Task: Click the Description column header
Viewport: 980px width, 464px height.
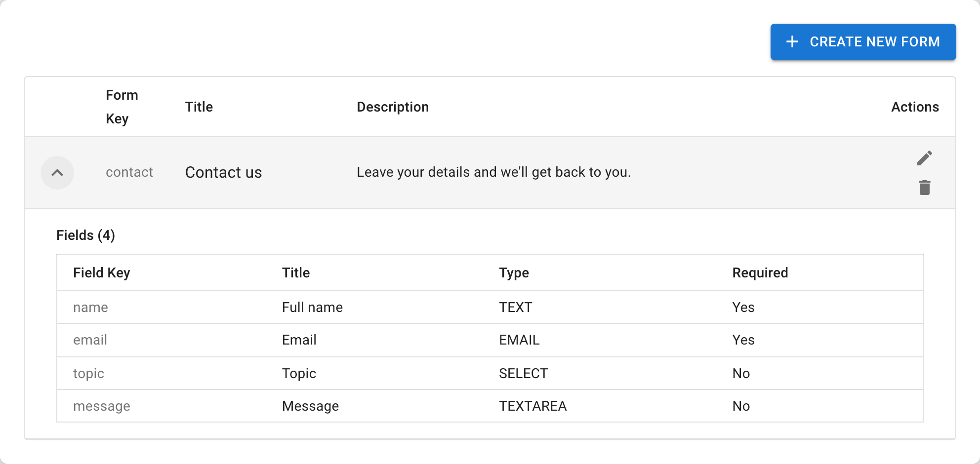Action: (393, 107)
